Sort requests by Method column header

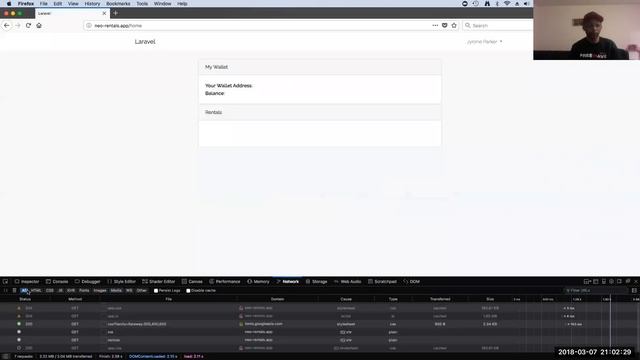coord(75,299)
